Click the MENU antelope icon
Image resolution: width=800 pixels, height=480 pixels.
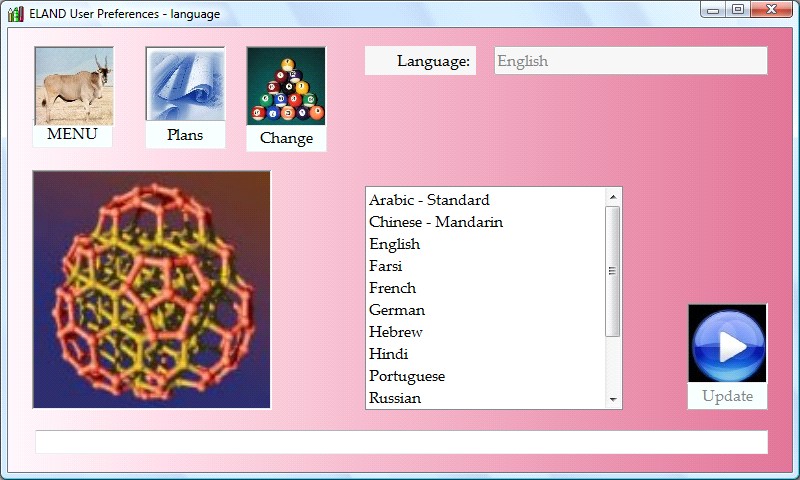point(74,86)
